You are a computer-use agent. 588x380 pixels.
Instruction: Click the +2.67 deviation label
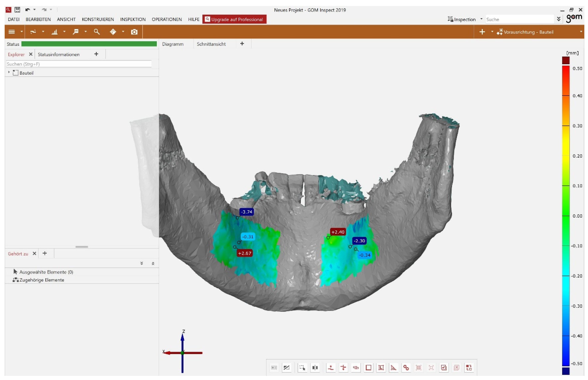click(245, 253)
